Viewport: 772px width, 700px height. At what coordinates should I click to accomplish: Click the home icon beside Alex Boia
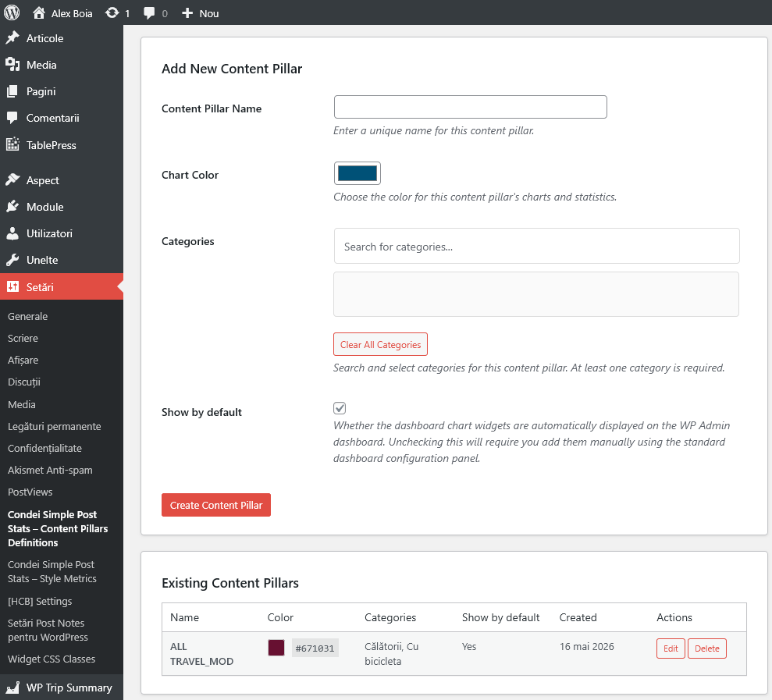pyautogui.click(x=39, y=12)
